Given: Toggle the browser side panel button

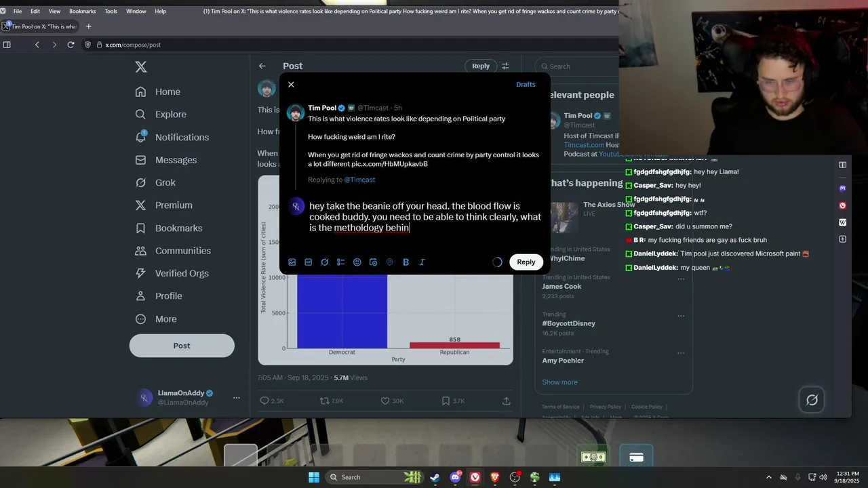Looking at the screenshot, I should [x=7, y=45].
